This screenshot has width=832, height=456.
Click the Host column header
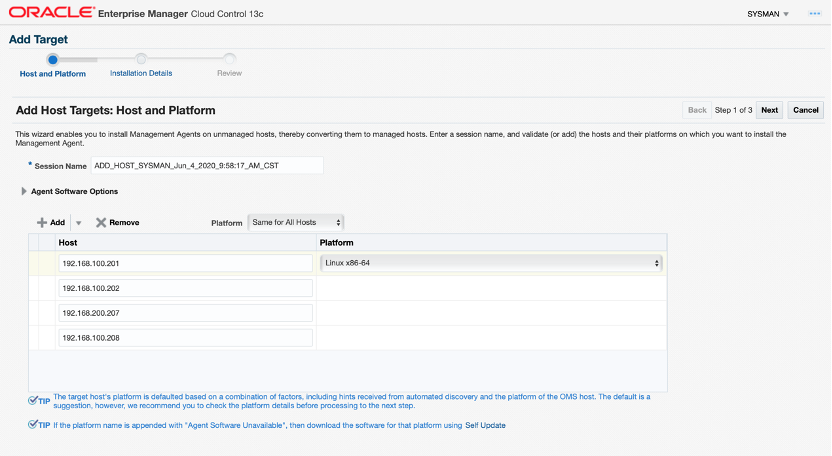click(186, 243)
